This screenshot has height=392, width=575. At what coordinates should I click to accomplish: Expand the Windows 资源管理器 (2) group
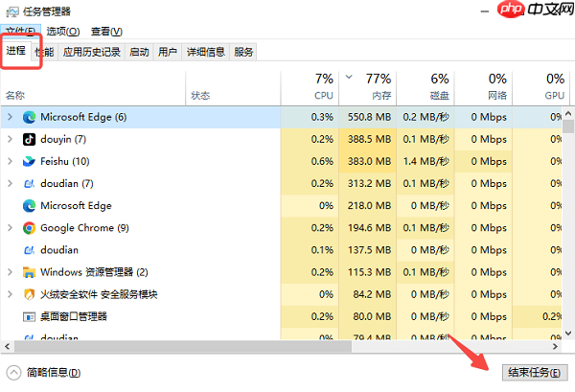(10, 272)
